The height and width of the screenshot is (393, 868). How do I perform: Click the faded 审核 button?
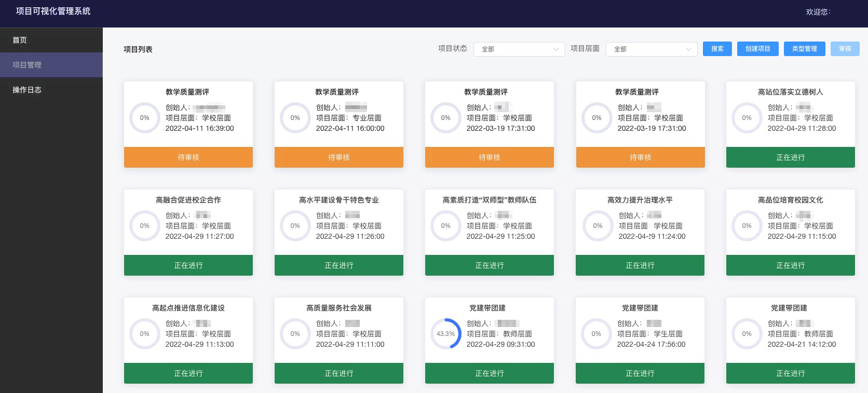point(845,49)
